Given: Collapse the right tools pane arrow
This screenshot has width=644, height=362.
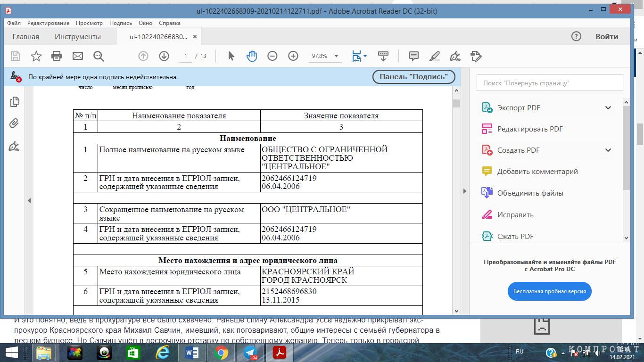Looking at the screenshot, I should tap(465, 191).
